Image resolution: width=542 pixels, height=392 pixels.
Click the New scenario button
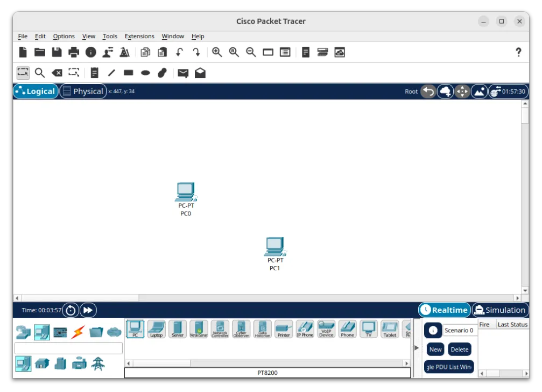(x=435, y=349)
